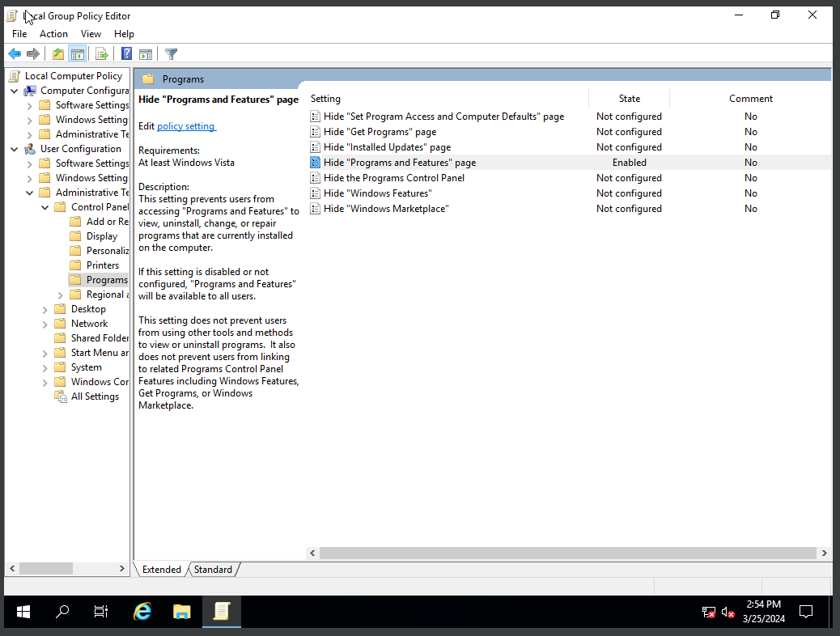Toggle Show/Hide Console Tree toolbar icon

pyautogui.click(x=78, y=53)
